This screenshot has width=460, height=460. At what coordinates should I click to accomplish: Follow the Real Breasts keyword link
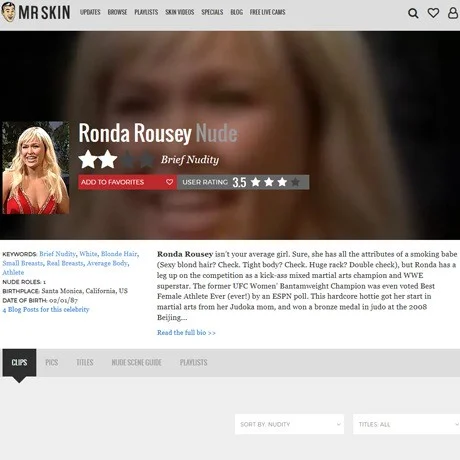(65, 263)
